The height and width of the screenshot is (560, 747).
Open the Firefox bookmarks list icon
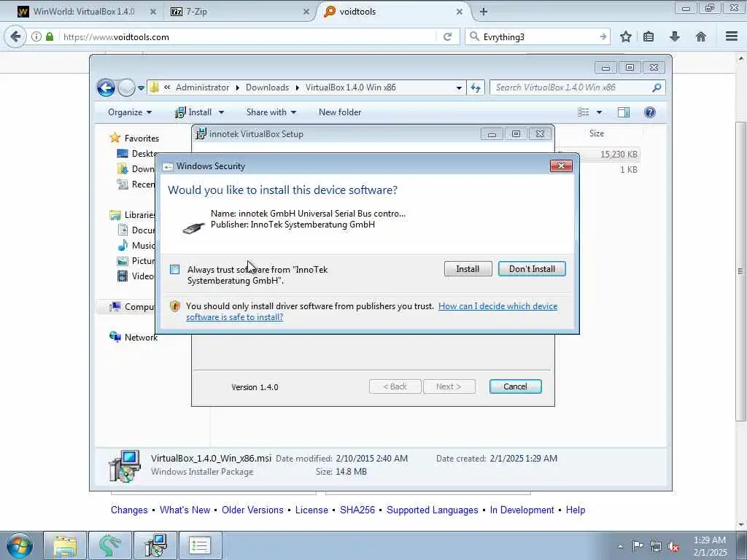tap(649, 36)
